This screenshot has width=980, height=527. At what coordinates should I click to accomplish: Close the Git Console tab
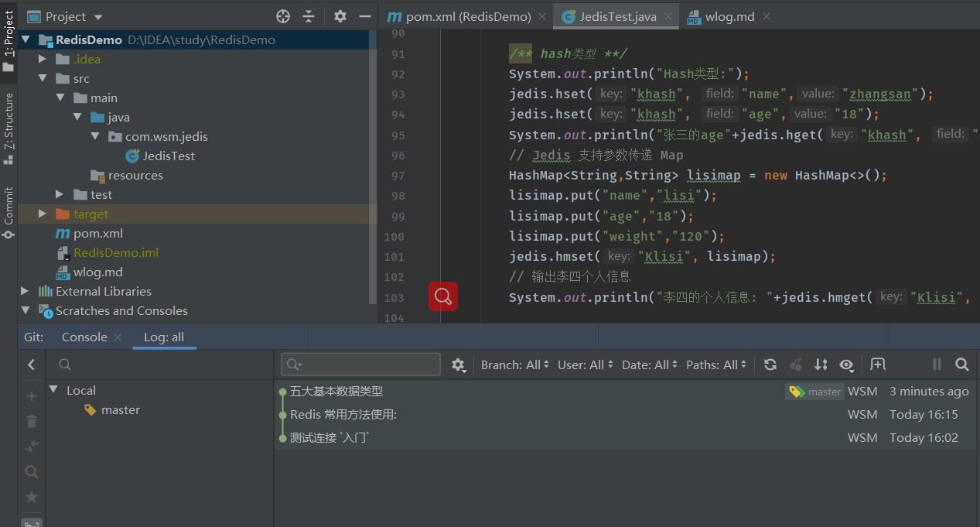118,337
